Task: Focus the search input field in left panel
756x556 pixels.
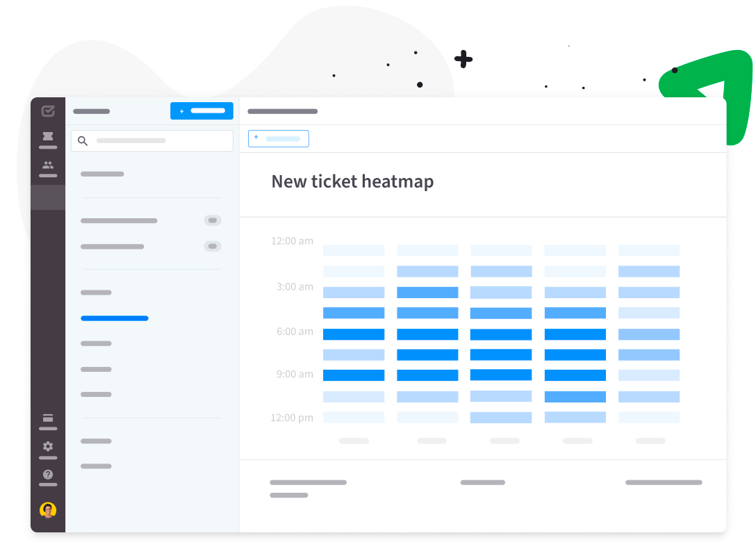Action: [160, 141]
